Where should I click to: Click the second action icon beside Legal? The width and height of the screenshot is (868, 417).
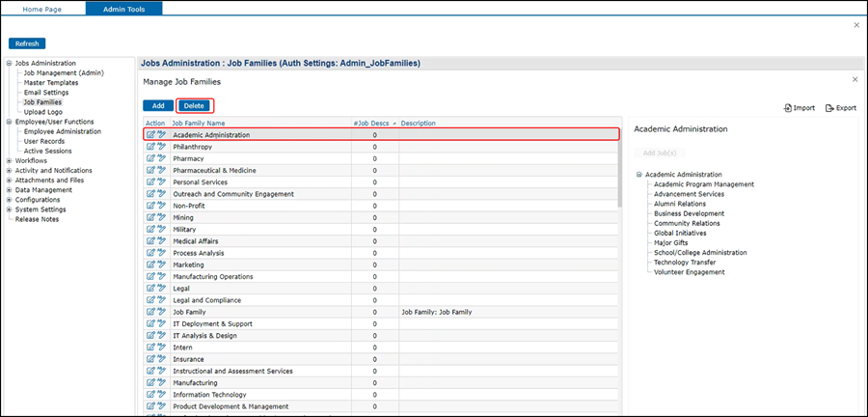click(161, 289)
